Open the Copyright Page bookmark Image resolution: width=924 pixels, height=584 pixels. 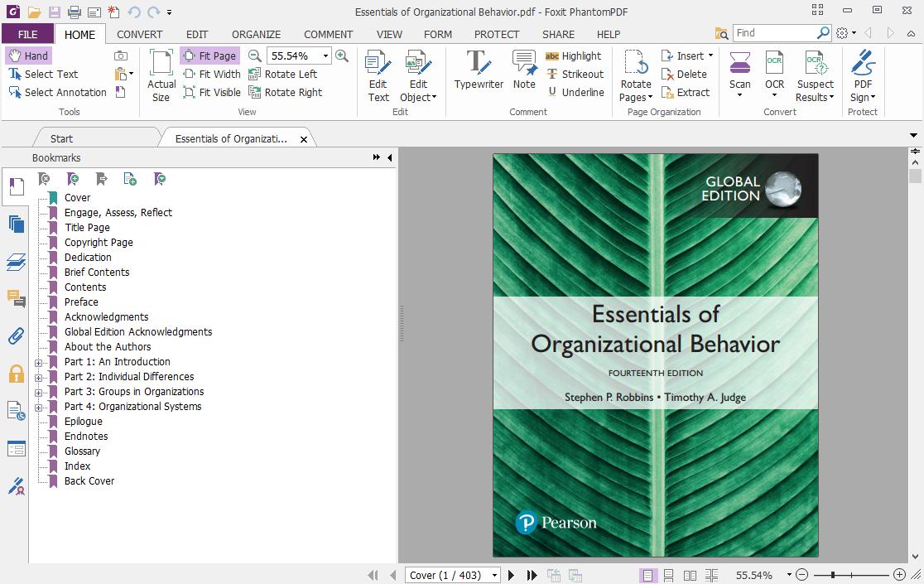coord(99,242)
